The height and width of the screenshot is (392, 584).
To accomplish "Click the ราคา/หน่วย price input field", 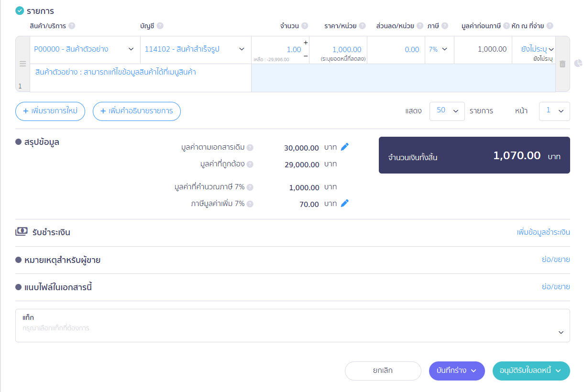I will coord(338,49).
